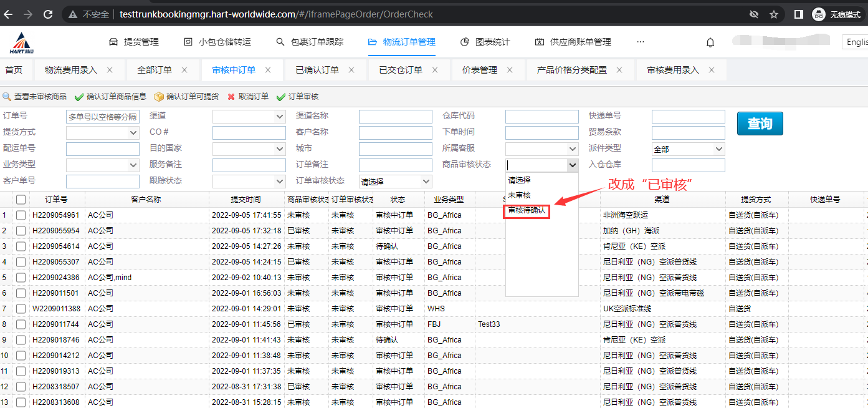Open the 物流订单管理 menu
Image resolution: width=868 pixels, height=408 pixels.
tap(402, 42)
